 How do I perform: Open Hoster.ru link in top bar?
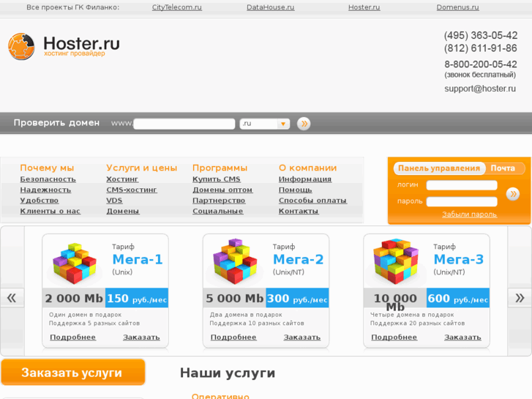coord(364,7)
